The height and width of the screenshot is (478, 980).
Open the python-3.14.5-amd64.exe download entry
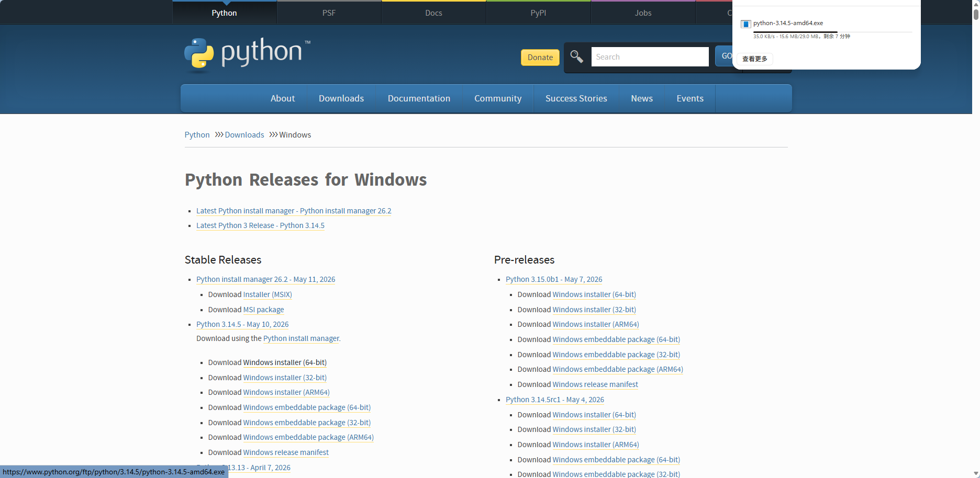click(x=826, y=29)
